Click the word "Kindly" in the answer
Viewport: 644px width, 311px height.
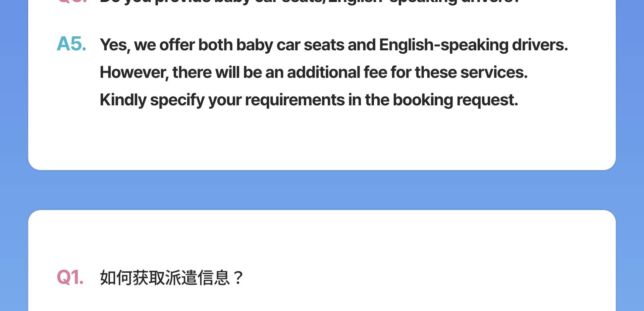(123, 100)
